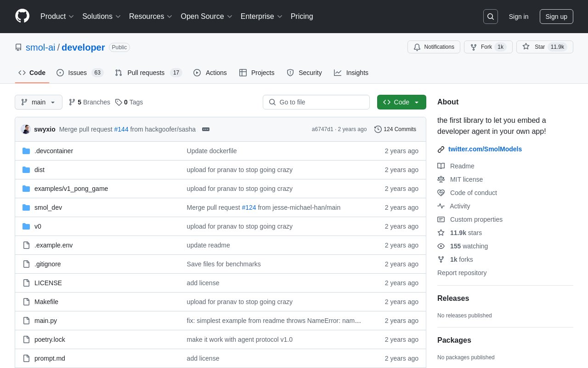The image size is (588, 368).
Task: Open the Issues tab
Action: click(80, 73)
